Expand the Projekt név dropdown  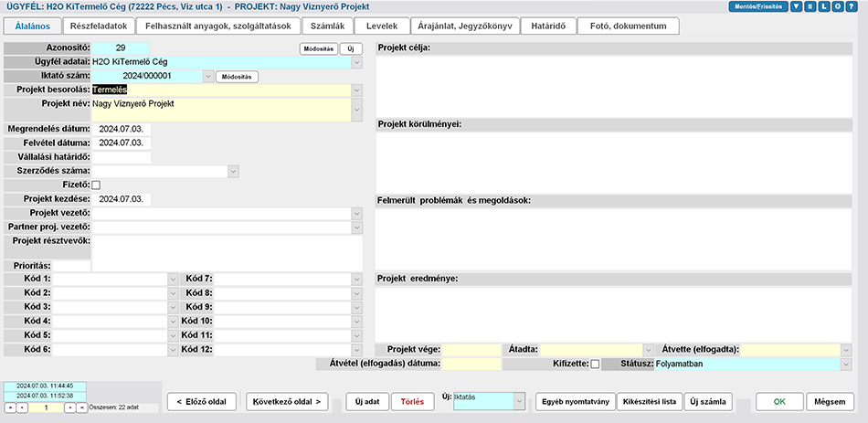(x=357, y=110)
